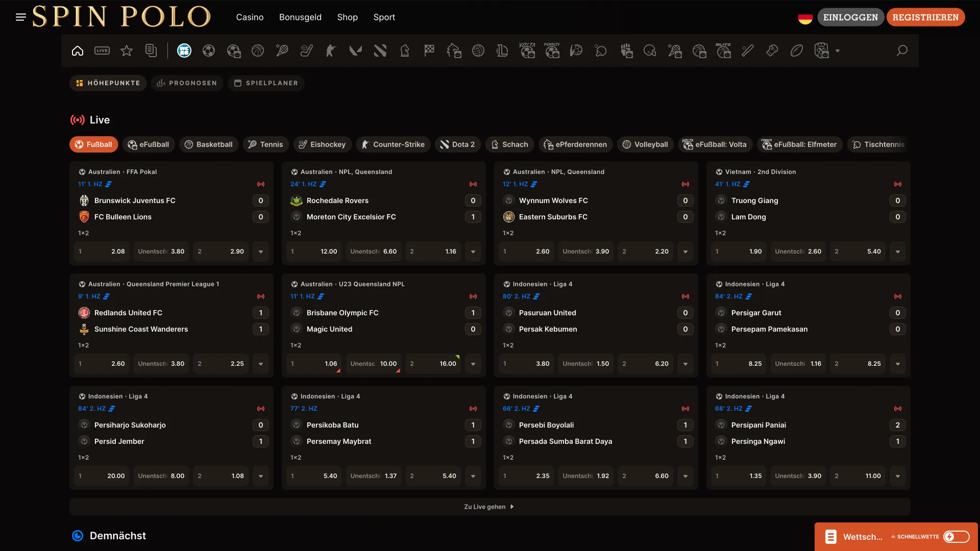
Task: Switch to the Spielplaner tab
Action: [266, 83]
